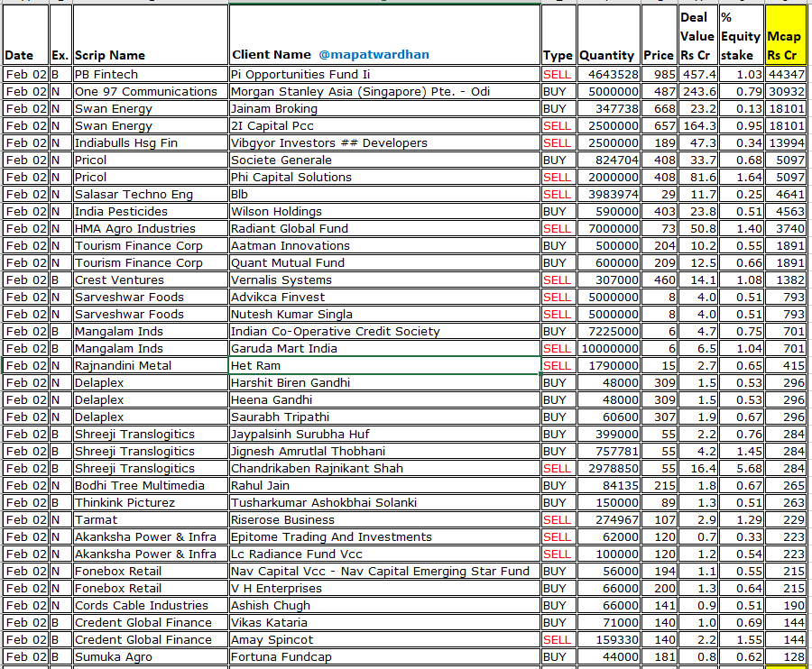Image resolution: width=812 pixels, height=669 pixels.
Task: Click 'Vibgyor Investors ## Developers' cell
Action: point(384,142)
